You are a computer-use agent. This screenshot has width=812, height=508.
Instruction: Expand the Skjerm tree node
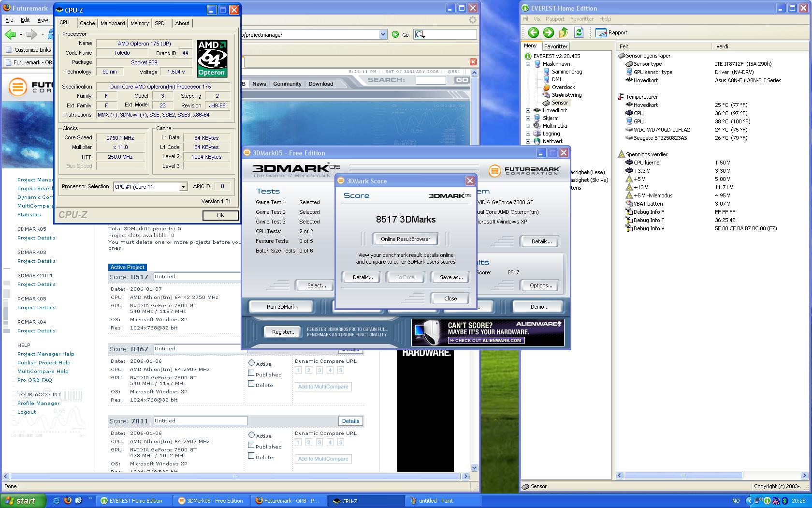[528, 118]
